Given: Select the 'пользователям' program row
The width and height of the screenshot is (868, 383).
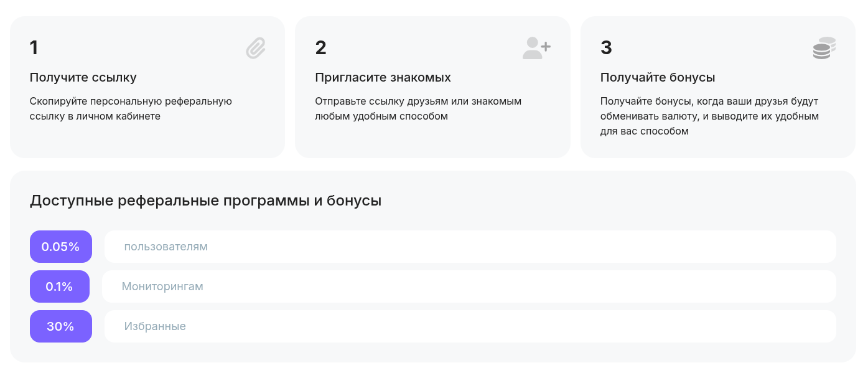Looking at the screenshot, I should click(x=470, y=247).
